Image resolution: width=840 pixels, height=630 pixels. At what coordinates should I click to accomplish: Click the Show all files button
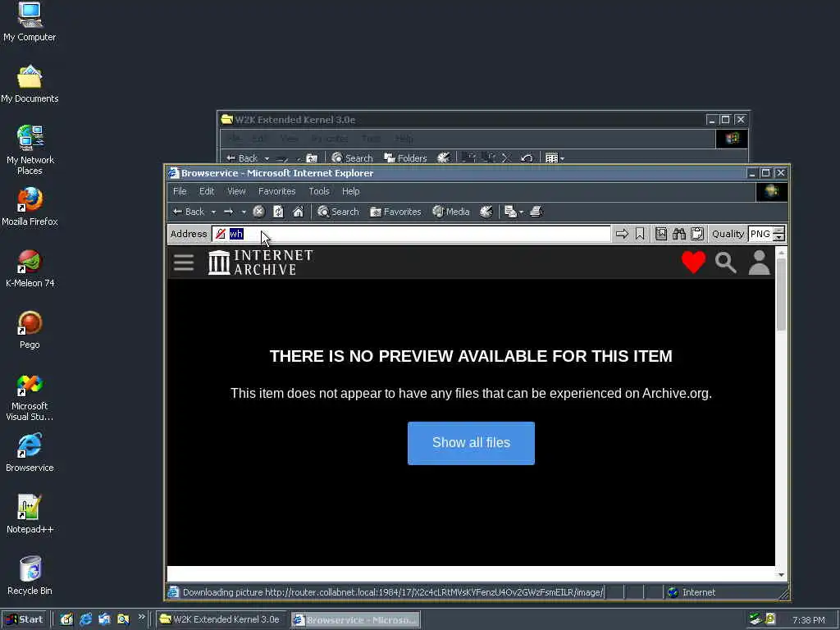pos(471,443)
